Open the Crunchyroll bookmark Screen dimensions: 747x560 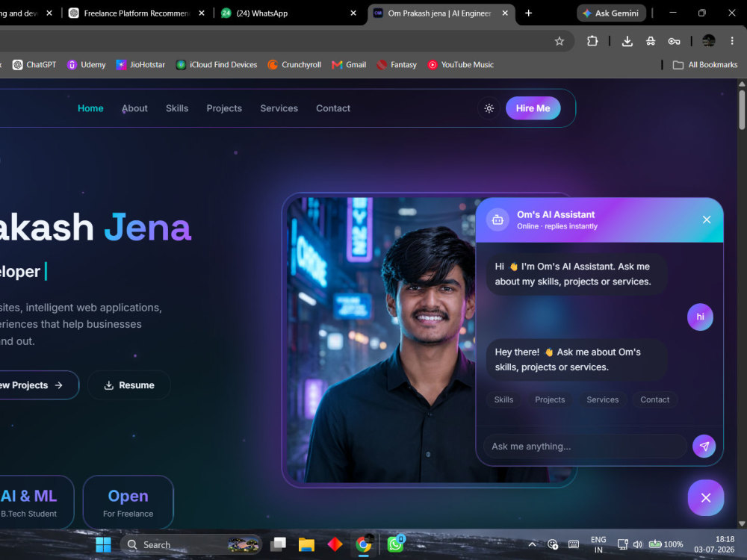coord(294,65)
